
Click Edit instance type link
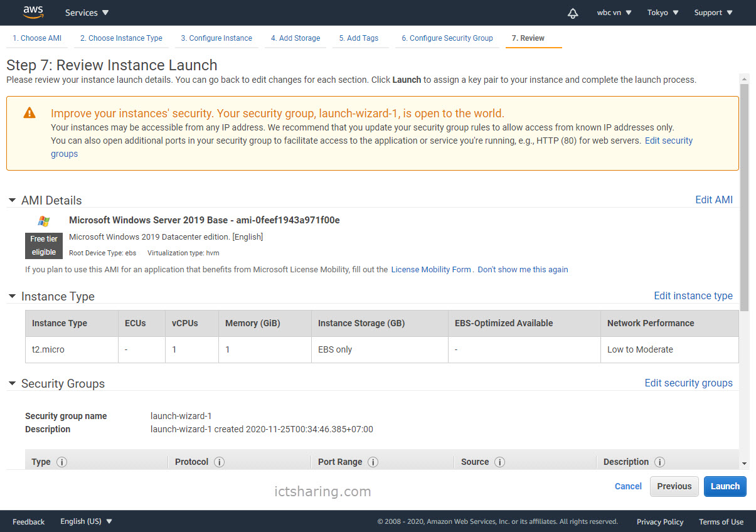693,295
